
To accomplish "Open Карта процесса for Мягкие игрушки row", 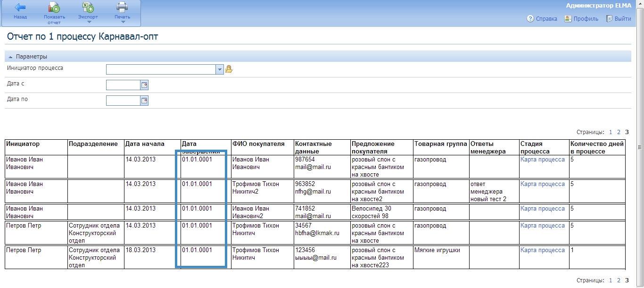I will coord(542,250).
